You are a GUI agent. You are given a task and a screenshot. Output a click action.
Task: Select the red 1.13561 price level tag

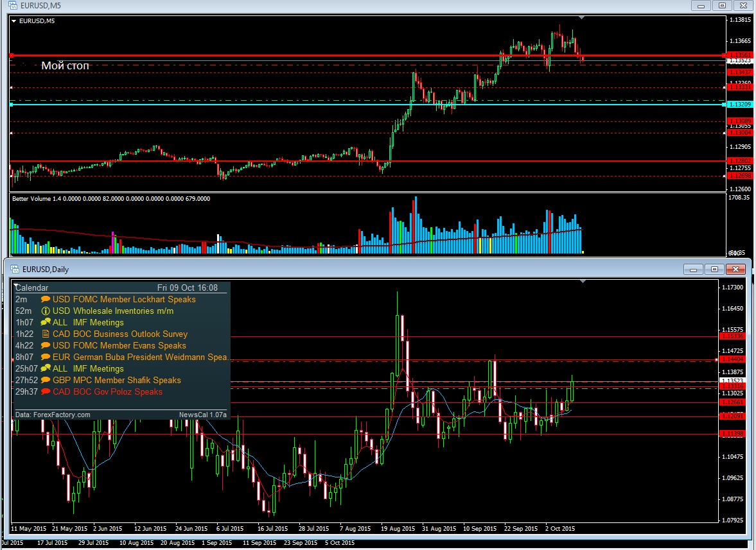(740, 55)
